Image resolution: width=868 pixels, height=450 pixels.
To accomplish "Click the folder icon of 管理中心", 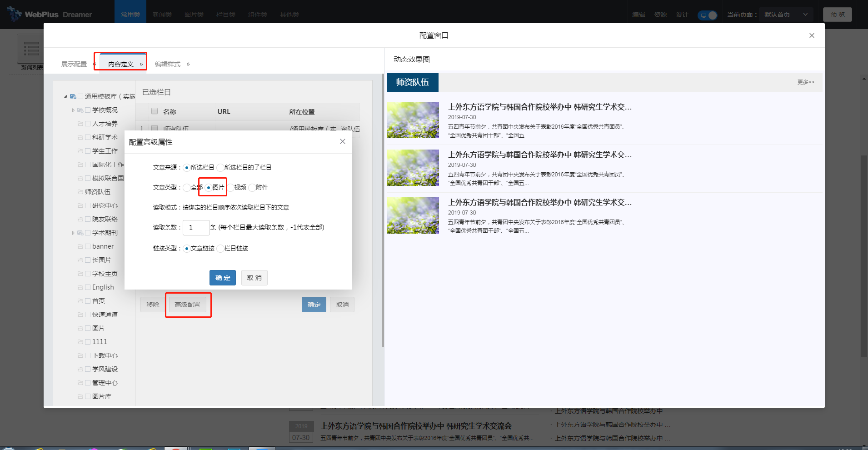I will coord(80,383).
